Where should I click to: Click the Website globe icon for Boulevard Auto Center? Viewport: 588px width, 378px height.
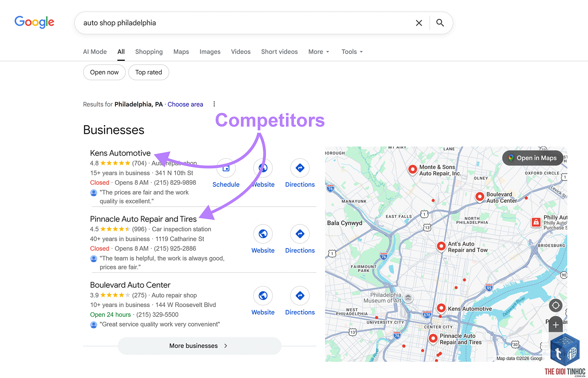(x=263, y=296)
